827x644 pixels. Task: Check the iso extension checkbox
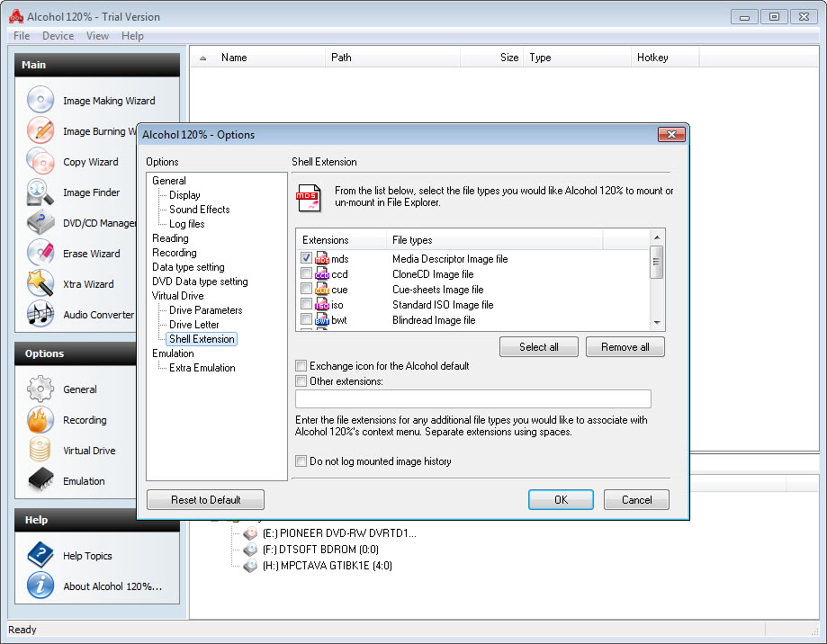[306, 303]
